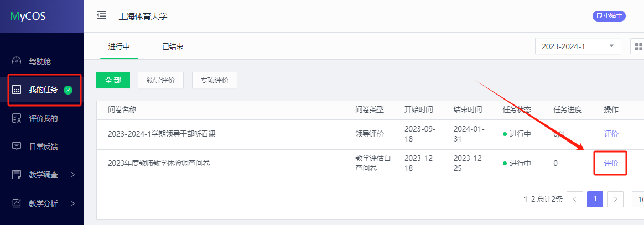Viewport: 644px width, 225px height.
Task: Open 评价我的 sidebar icon
Action: [x=17, y=119]
